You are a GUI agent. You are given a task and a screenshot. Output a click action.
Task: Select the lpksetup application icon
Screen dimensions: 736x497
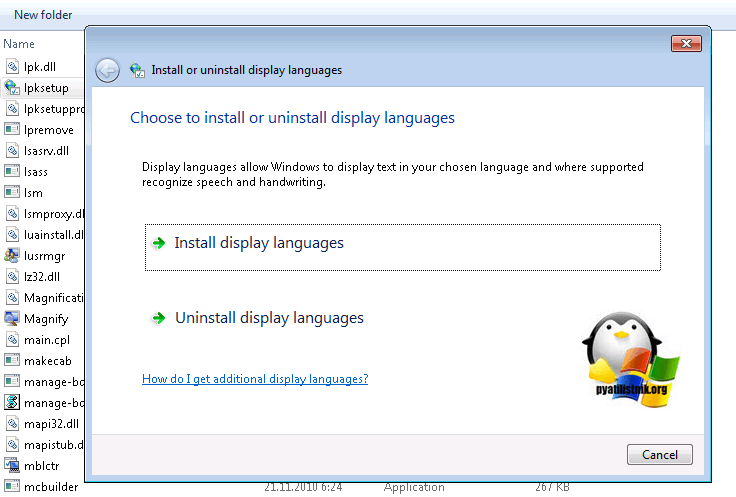tap(12, 88)
